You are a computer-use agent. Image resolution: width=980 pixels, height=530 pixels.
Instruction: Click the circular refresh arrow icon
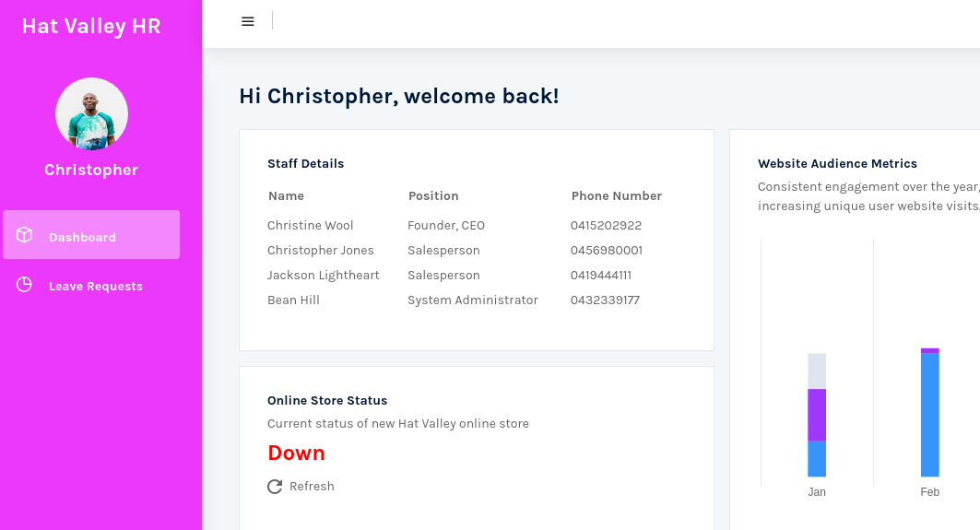[275, 487]
